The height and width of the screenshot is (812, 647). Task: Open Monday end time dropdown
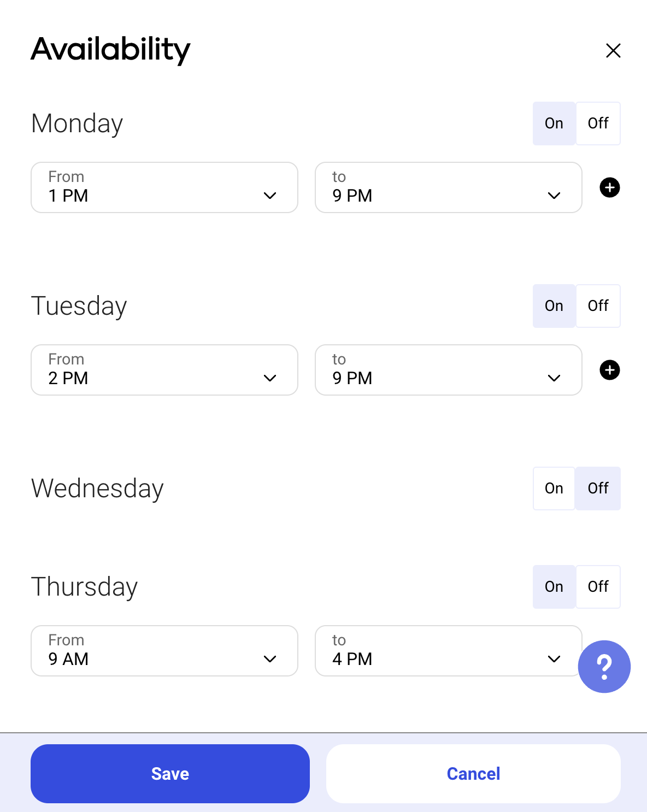pyautogui.click(x=448, y=187)
